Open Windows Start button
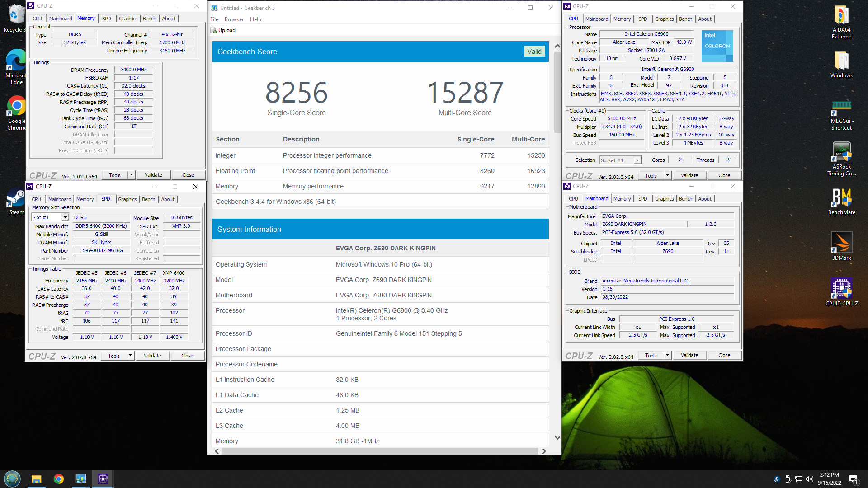 (x=12, y=479)
